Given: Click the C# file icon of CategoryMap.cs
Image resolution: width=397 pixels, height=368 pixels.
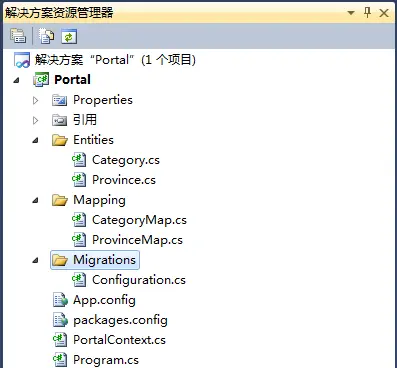Looking at the screenshot, I should (x=79, y=220).
